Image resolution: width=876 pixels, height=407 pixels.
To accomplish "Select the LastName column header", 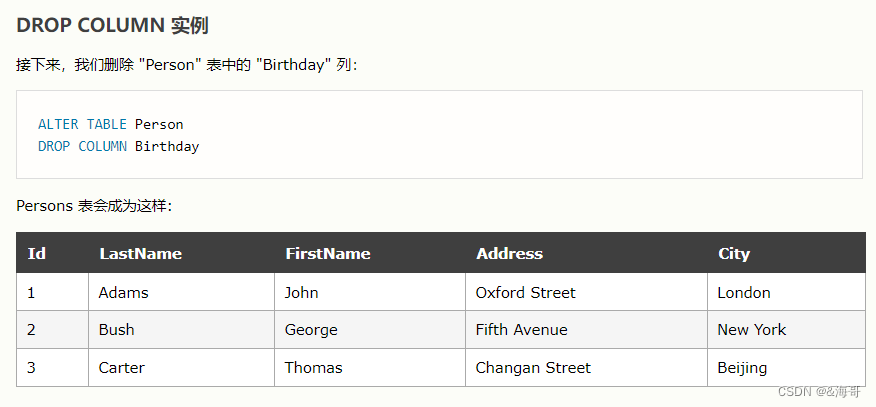I will tap(182, 253).
